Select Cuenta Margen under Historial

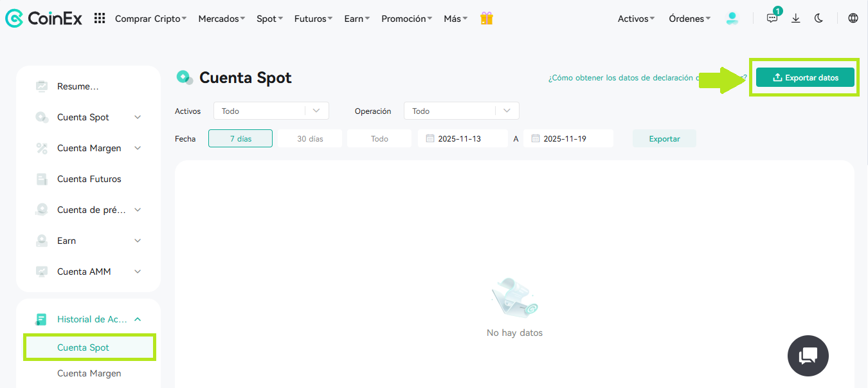point(89,373)
